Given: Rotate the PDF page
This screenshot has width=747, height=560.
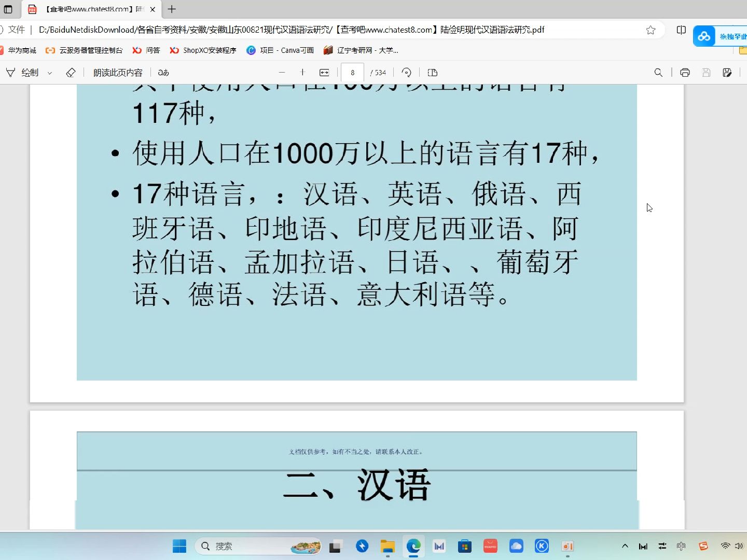Looking at the screenshot, I should click(407, 73).
